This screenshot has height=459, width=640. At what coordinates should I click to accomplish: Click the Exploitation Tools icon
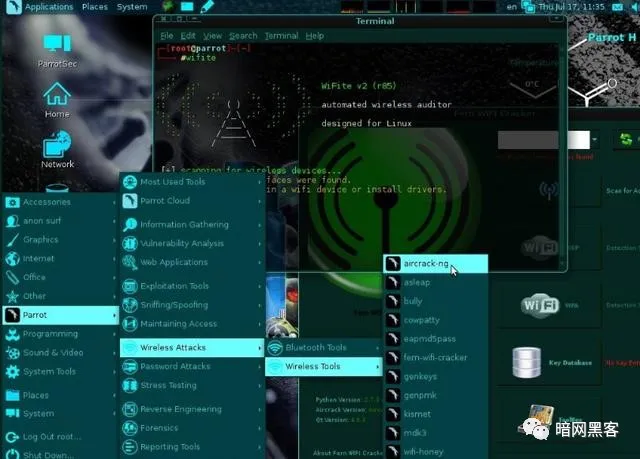tap(130, 286)
